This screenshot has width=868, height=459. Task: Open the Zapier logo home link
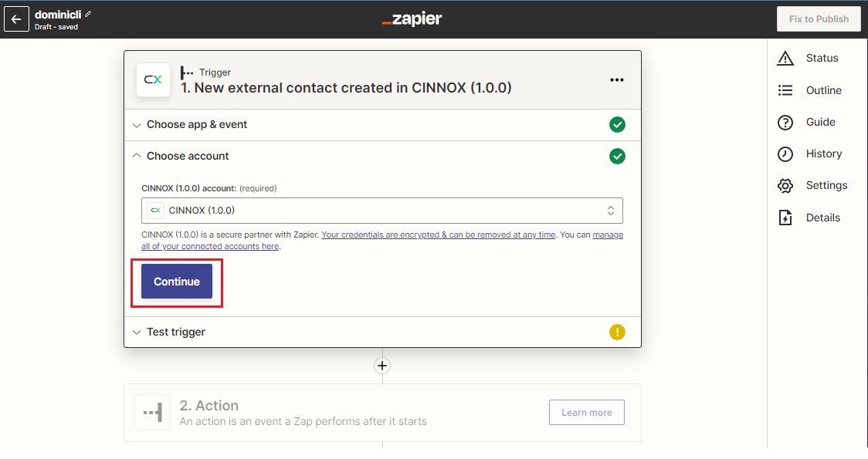click(x=412, y=19)
